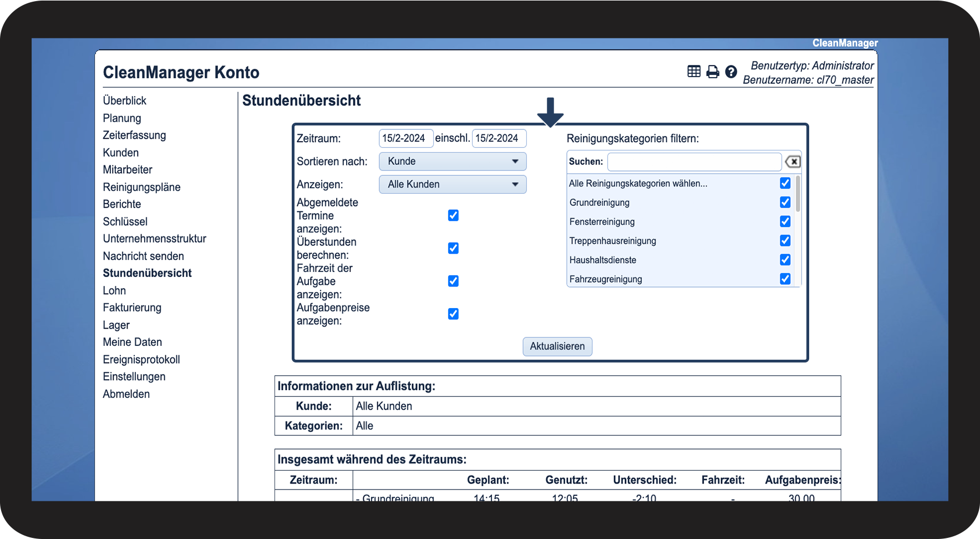Open Reinigungspläne from the sidebar
Viewport: 980px width, 539px height.
coord(141,187)
